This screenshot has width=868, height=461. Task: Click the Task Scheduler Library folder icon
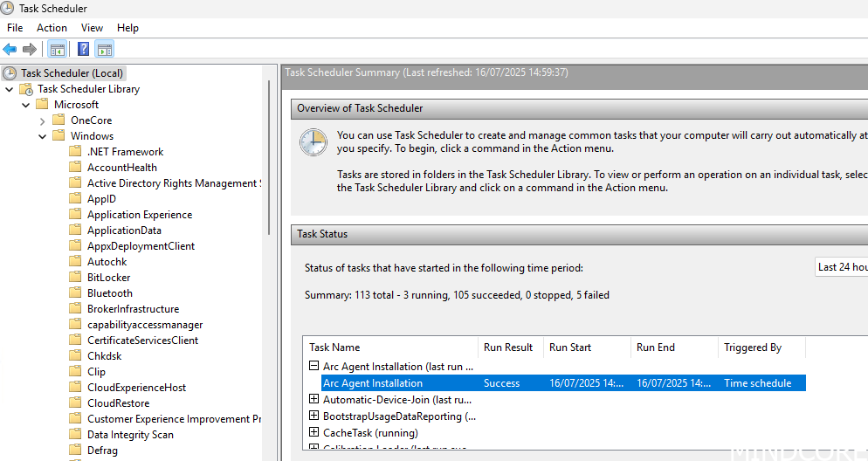tap(26, 89)
